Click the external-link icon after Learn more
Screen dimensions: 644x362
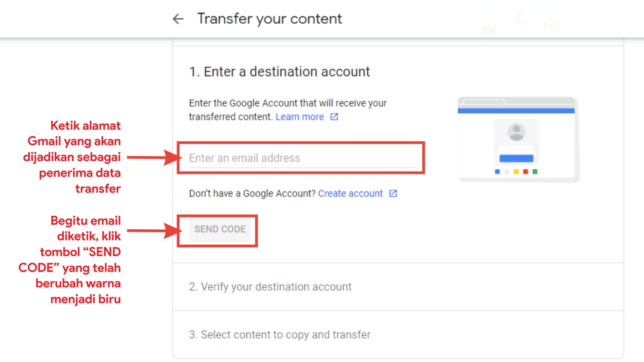pos(334,117)
